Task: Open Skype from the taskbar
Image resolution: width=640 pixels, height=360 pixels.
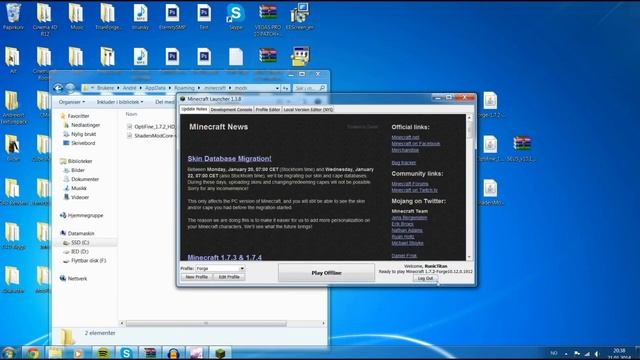Action: 126,353
